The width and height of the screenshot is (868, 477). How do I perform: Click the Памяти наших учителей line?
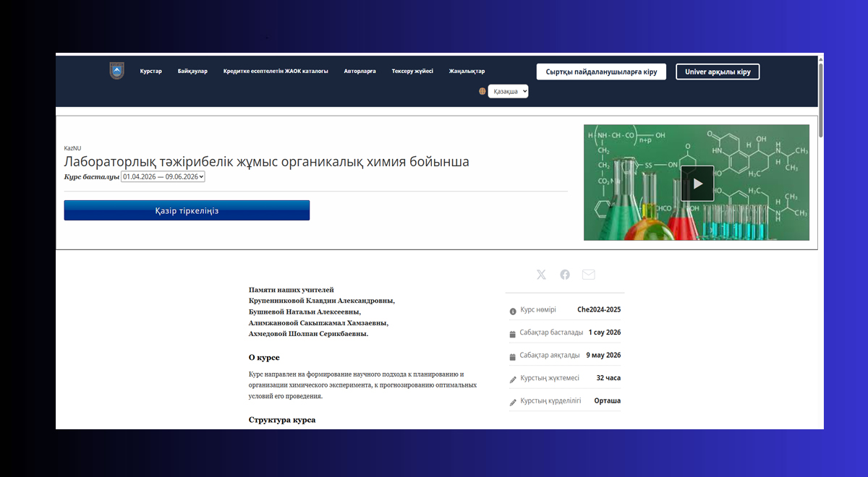tap(292, 289)
